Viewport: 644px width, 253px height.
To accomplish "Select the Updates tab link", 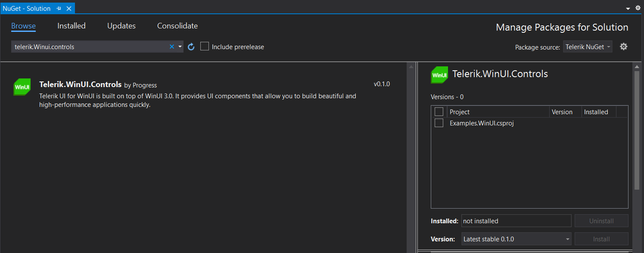I will [x=121, y=26].
